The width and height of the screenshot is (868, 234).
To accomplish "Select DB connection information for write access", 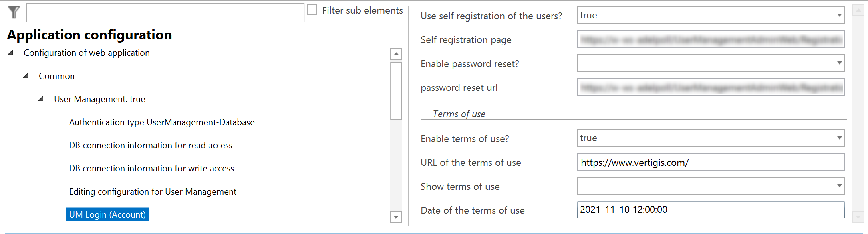I will click(x=151, y=168).
